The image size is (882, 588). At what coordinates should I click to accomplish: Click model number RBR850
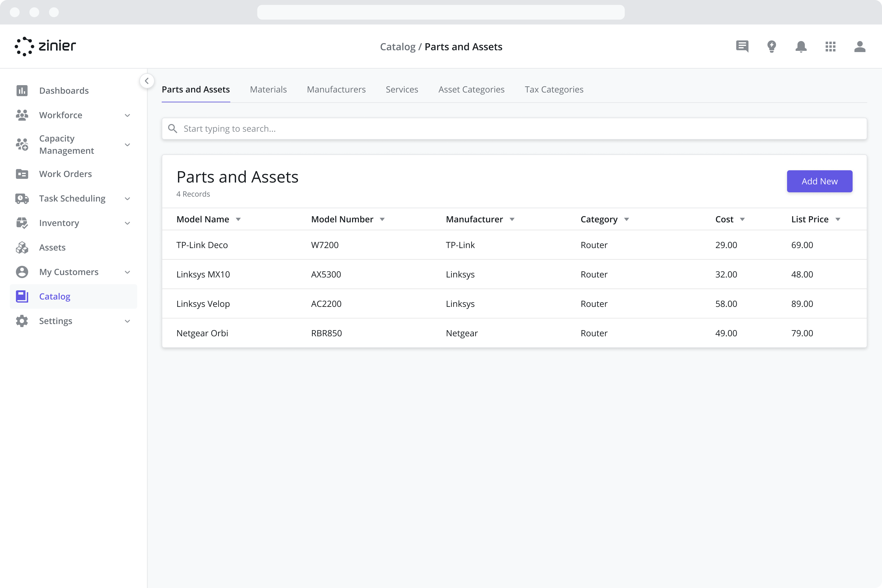click(327, 333)
